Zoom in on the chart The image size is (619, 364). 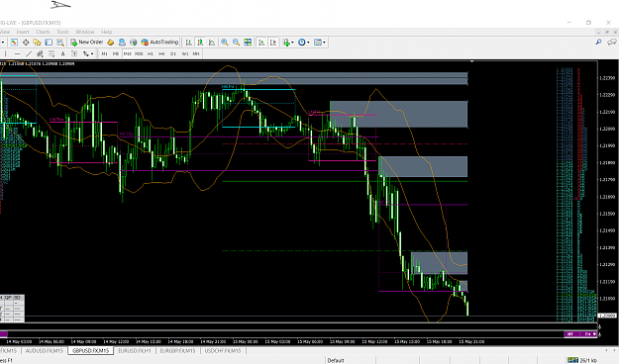point(225,43)
